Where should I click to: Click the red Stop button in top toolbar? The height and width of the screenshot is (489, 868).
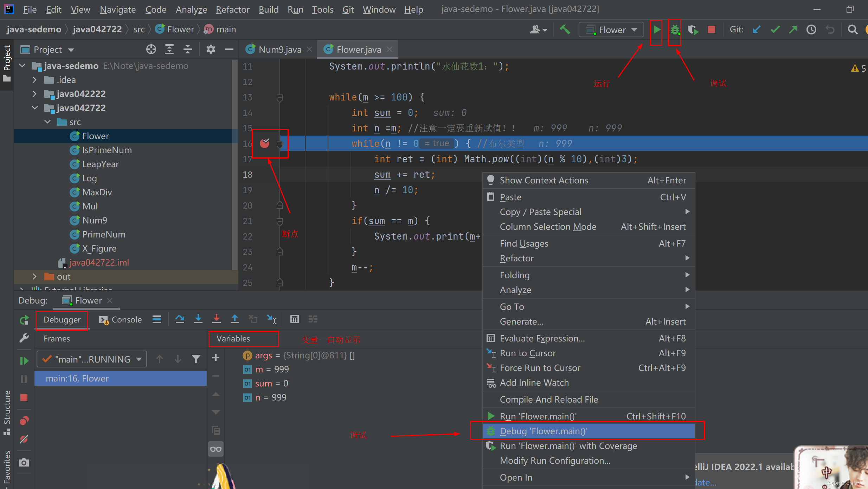click(711, 30)
